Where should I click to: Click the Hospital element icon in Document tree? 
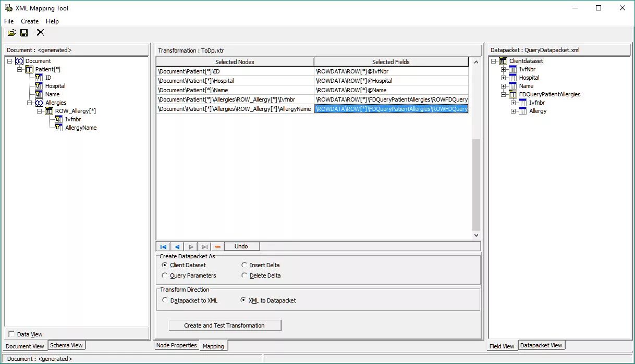39,86
